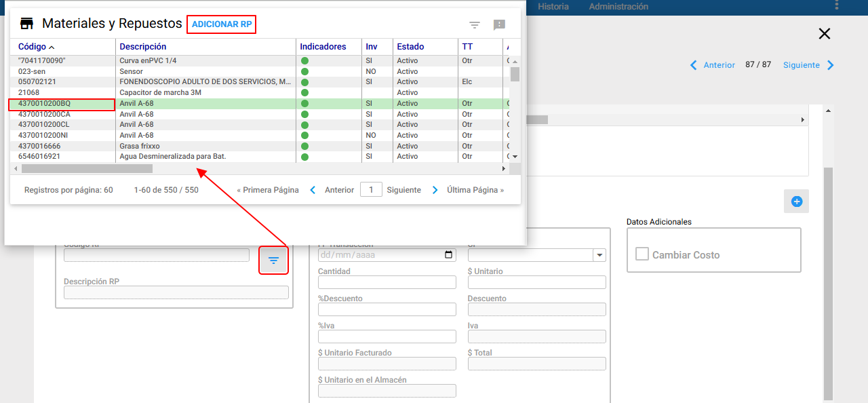Expand the dropdown arrow next to Cantidad section
The height and width of the screenshot is (403, 868).
click(599, 255)
